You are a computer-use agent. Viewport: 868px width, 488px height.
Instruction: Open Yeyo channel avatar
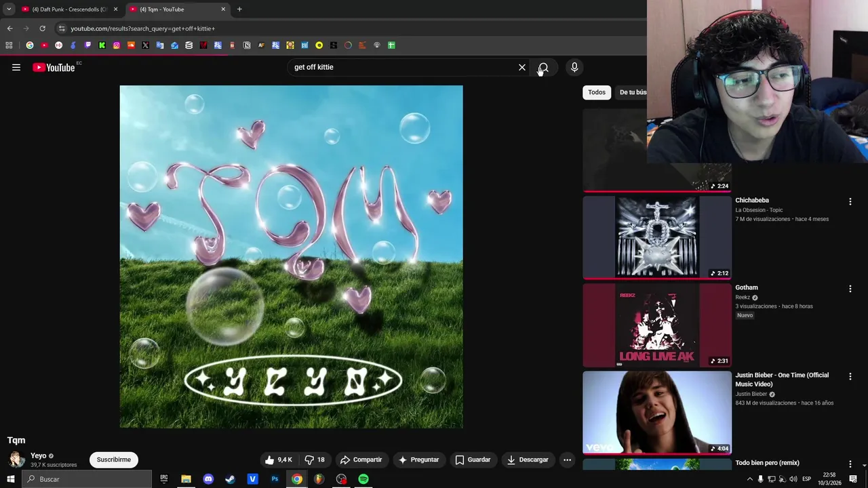tap(16, 460)
